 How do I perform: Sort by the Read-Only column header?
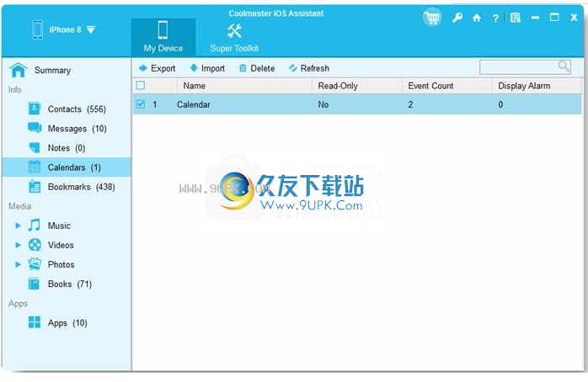[357, 86]
